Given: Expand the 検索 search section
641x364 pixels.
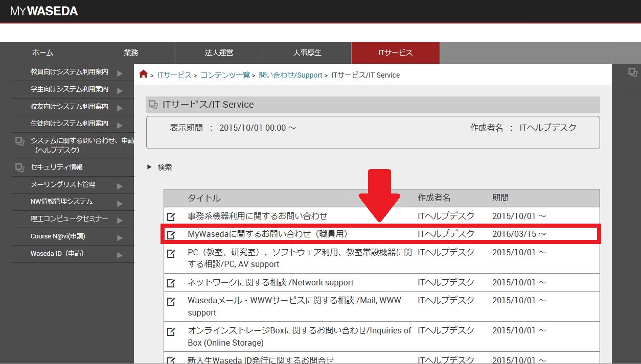Looking at the screenshot, I should (149, 167).
